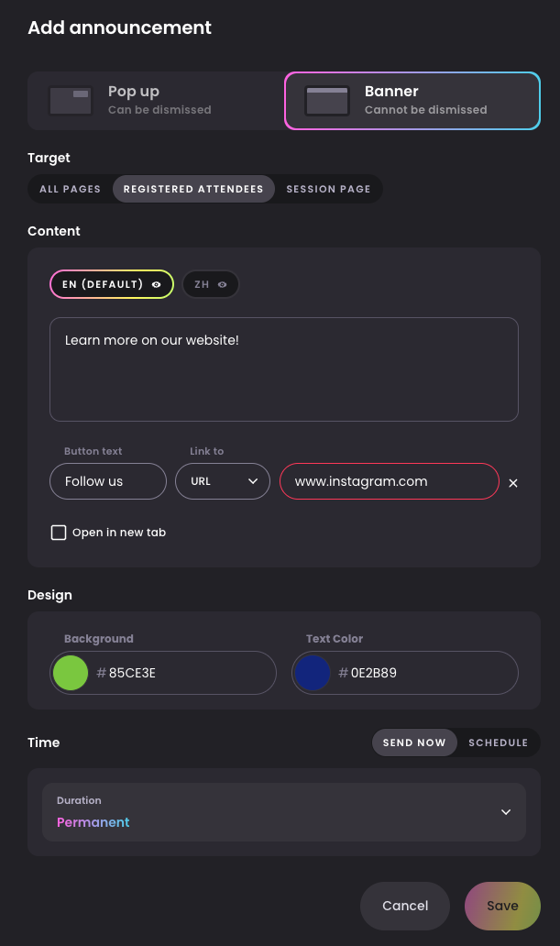Choose the Send Now time option

pyautogui.click(x=414, y=742)
